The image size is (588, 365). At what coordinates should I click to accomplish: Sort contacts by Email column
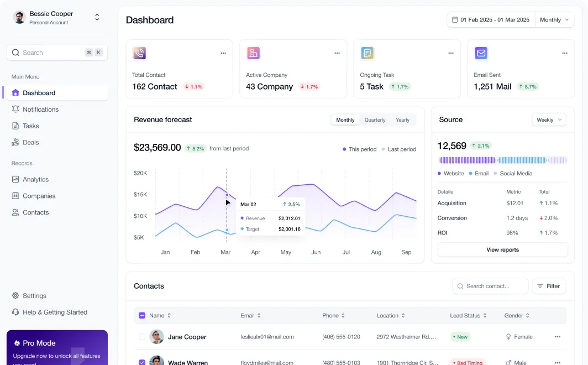(251, 315)
